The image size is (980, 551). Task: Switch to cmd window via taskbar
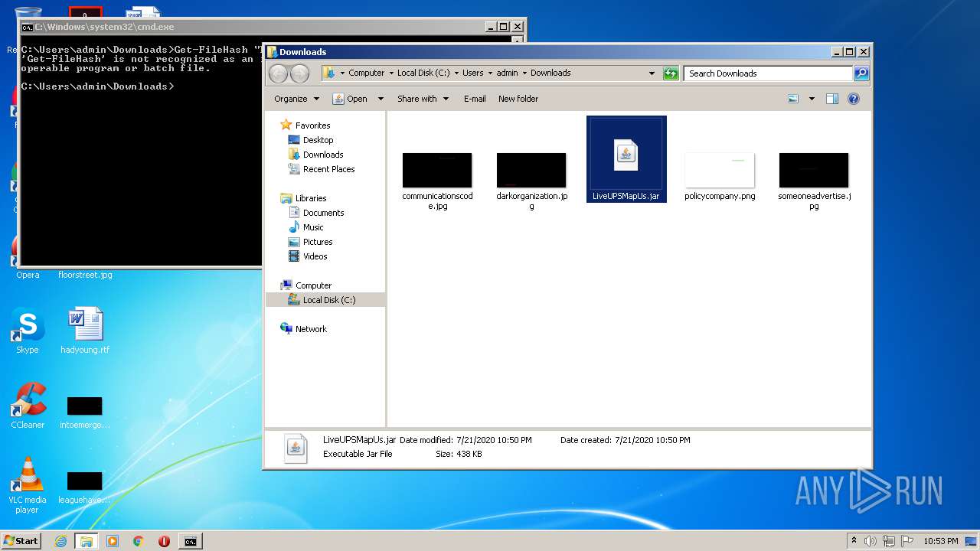(190, 541)
